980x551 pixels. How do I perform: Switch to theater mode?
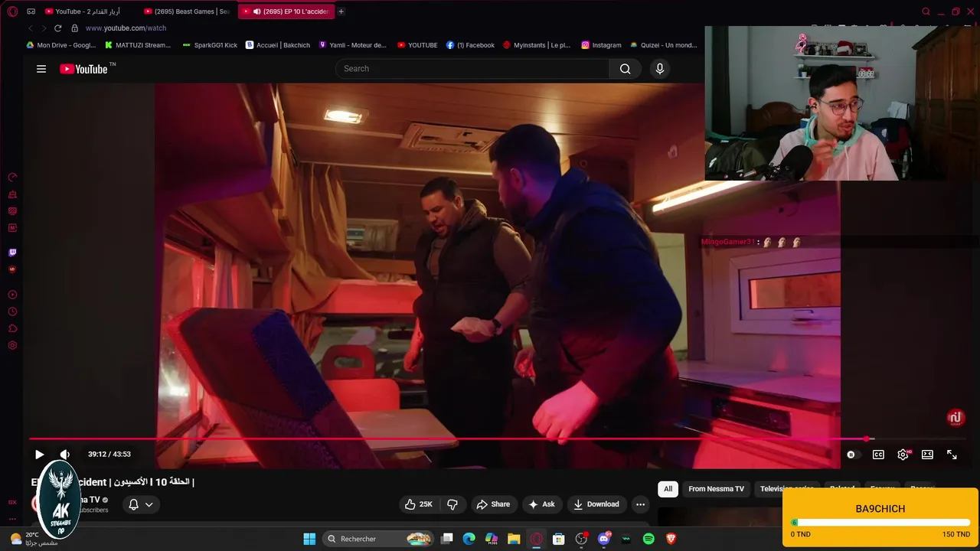pyautogui.click(x=927, y=455)
